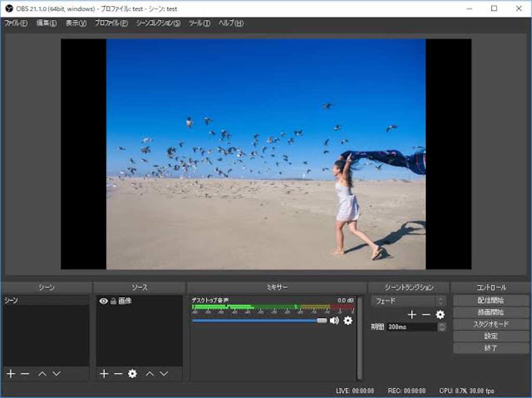Image resolution: width=532 pixels, height=398 pixels.
Task: Click the desktop audio level meter
Action: point(273,307)
